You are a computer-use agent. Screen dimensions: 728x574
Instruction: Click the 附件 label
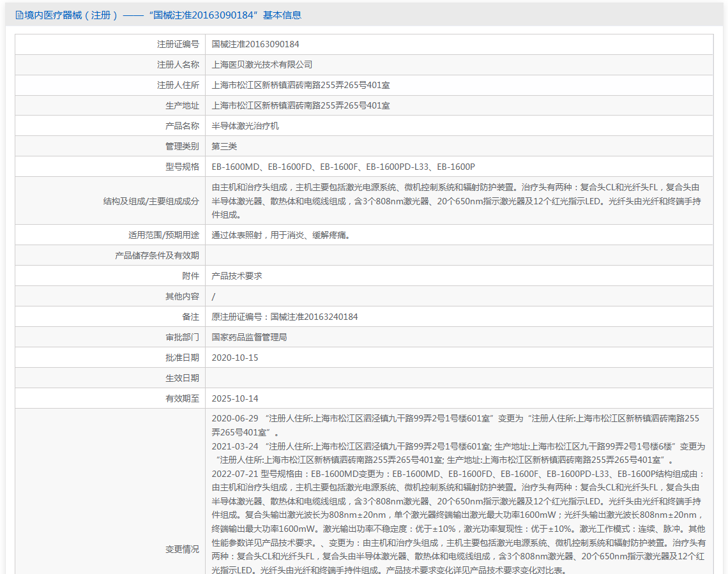pyautogui.click(x=190, y=276)
